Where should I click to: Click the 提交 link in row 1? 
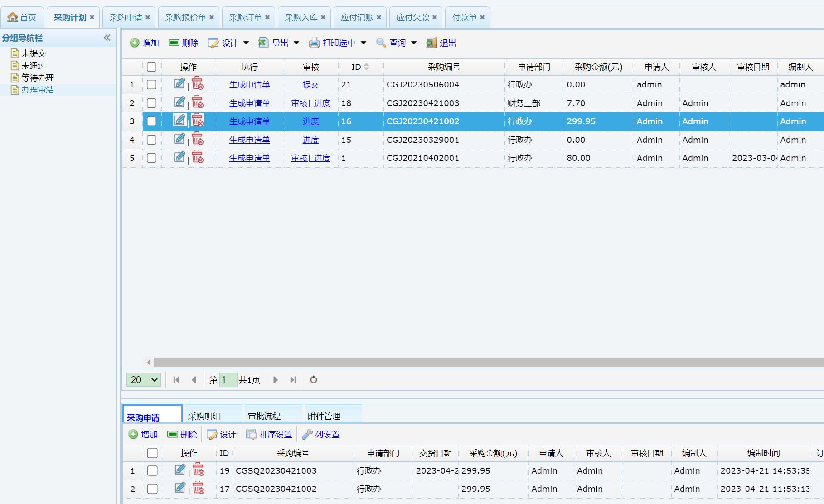click(x=310, y=85)
